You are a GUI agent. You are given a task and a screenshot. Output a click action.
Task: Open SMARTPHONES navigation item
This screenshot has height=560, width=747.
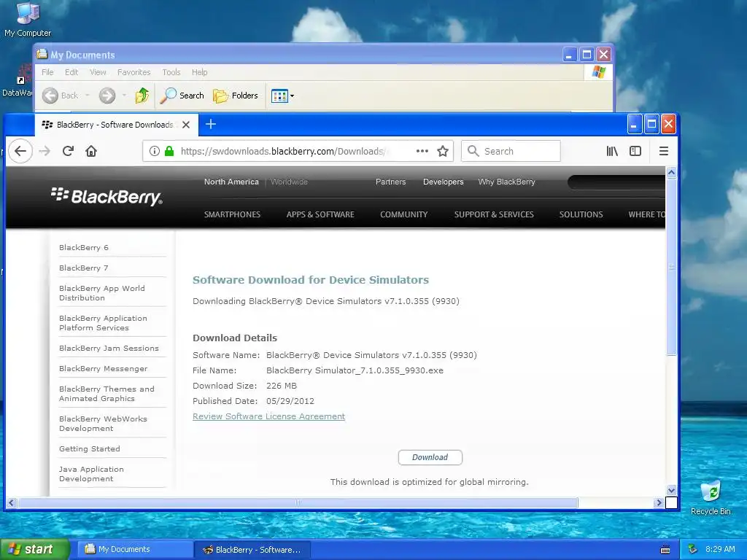[232, 214]
